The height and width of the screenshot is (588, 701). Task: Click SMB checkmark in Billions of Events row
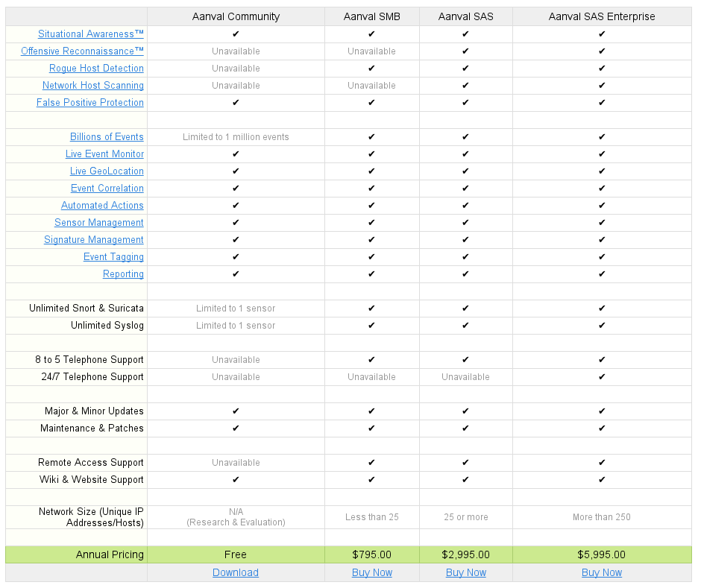(x=371, y=136)
